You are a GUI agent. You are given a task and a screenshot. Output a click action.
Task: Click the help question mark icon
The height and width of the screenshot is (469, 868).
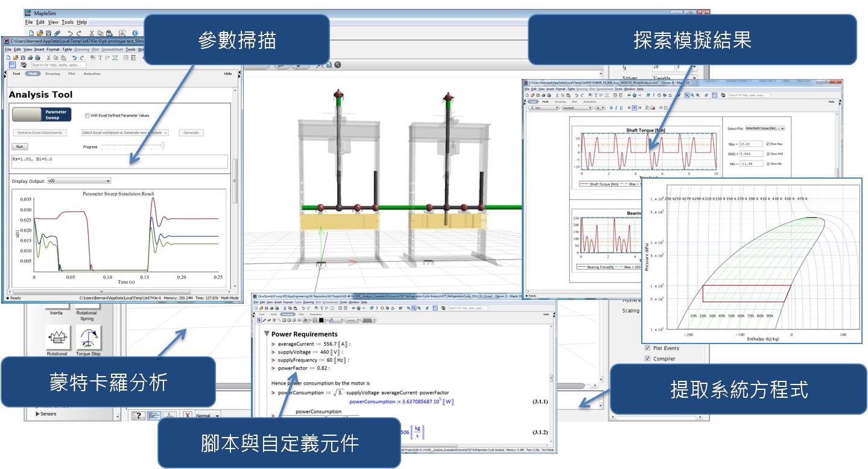click(138, 415)
